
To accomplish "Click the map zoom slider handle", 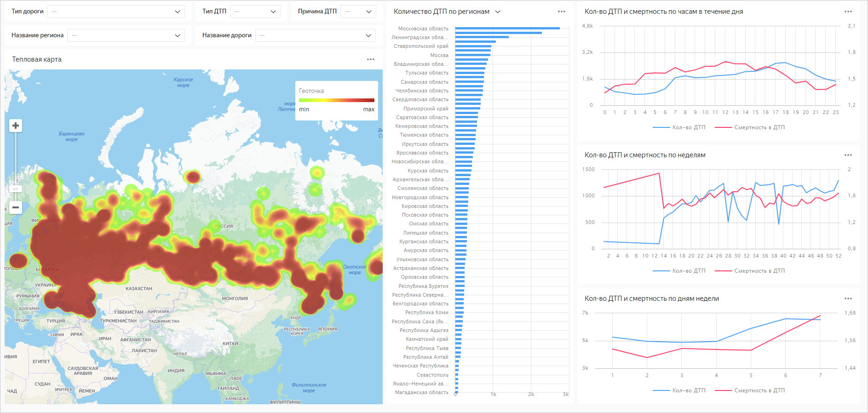I will coord(16,189).
